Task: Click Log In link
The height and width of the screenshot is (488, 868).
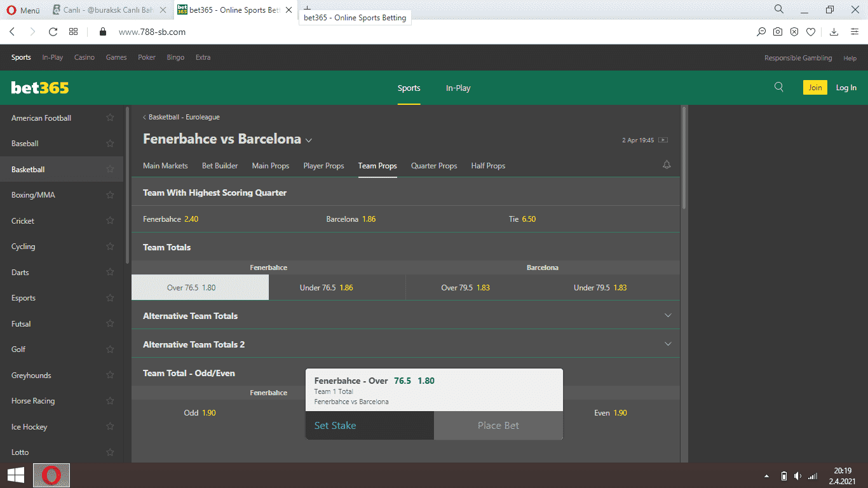Action: [846, 88]
